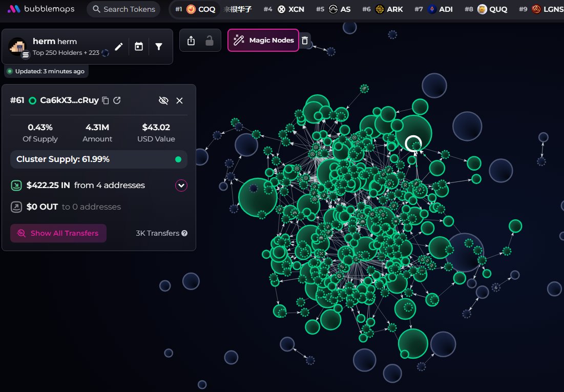
Task: Open the holders filter funnel icon
Action: [159, 46]
